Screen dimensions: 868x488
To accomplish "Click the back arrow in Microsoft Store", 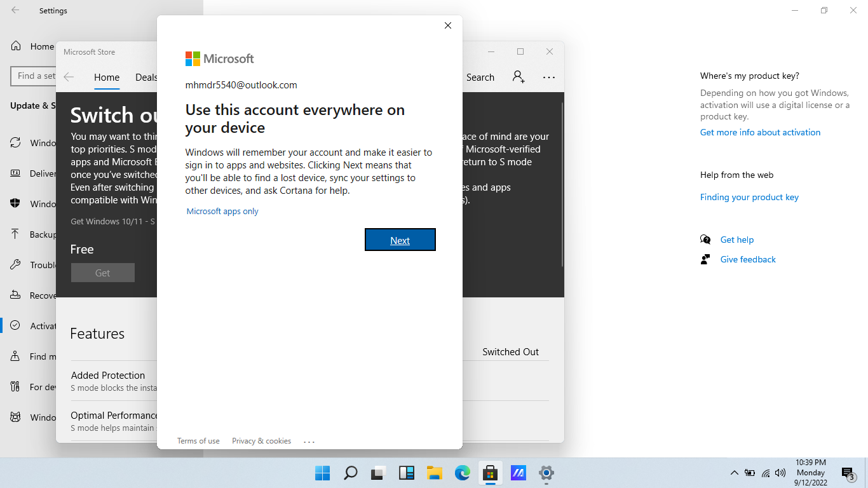I will point(69,77).
